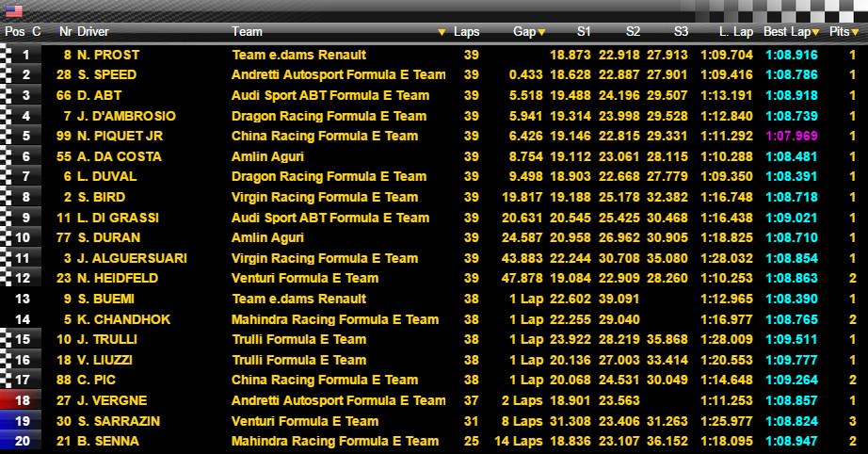Viewport: 868px width, 454px height.
Task: Click Team e.dams Renault in Prost's row
Action: [299, 55]
